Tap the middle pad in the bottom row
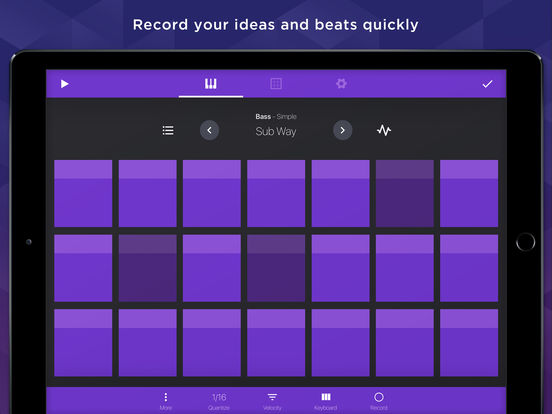This screenshot has height=414, width=552. point(276,343)
